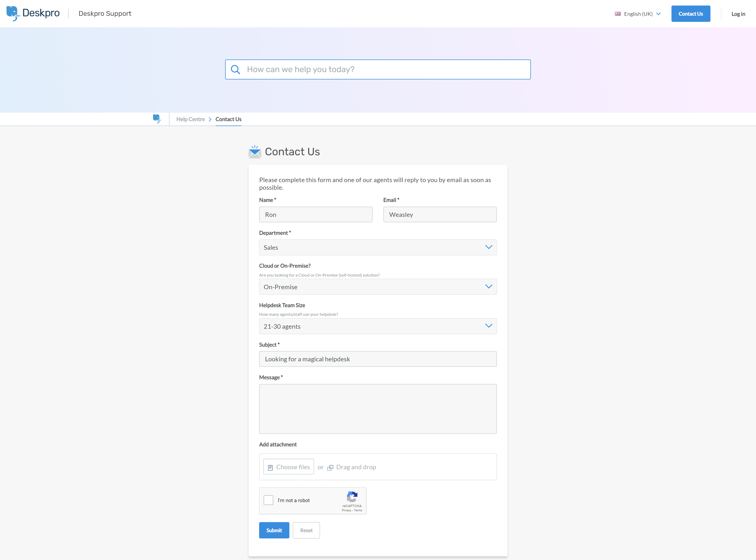Click the envelope icon beside Contact Us heading
The width and height of the screenshot is (756, 560).
click(254, 152)
